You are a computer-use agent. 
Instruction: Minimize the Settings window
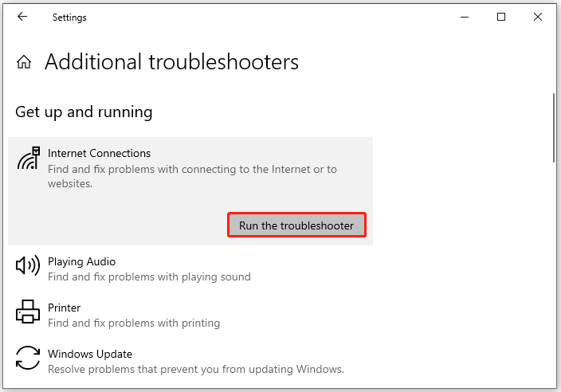pyautogui.click(x=465, y=17)
